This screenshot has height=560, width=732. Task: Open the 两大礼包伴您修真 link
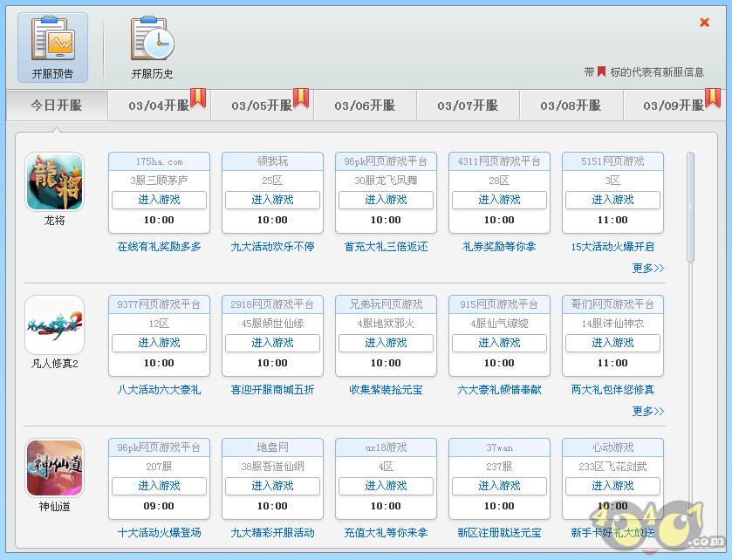coord(613,390)
